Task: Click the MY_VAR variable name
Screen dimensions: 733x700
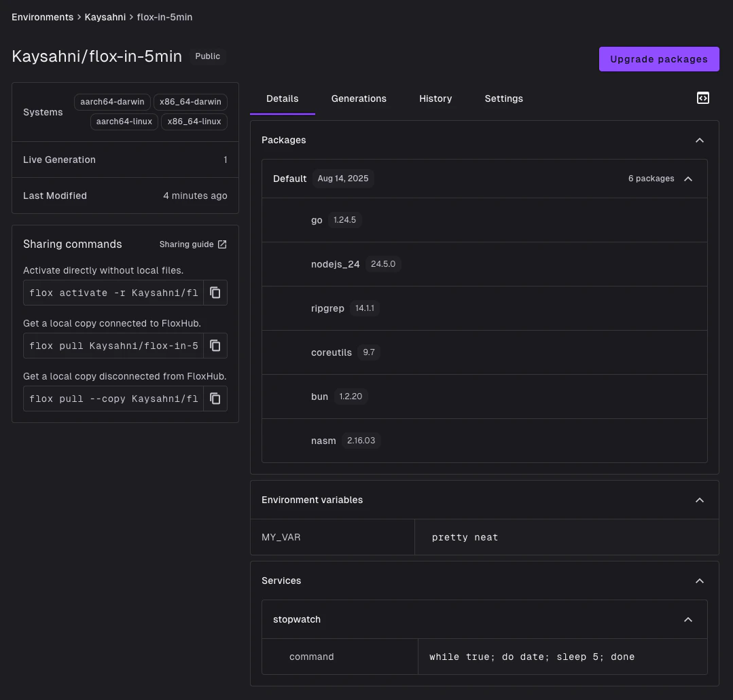Action: point(281,537)
